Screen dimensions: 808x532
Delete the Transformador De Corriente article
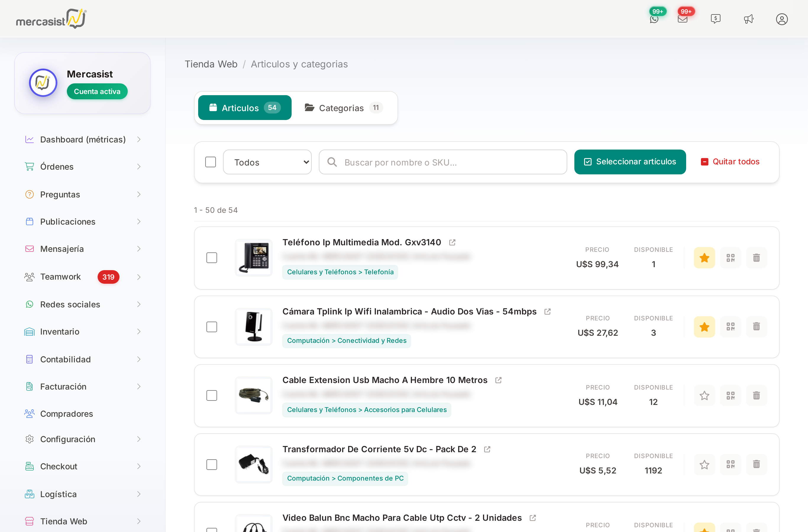pos(756,465)
